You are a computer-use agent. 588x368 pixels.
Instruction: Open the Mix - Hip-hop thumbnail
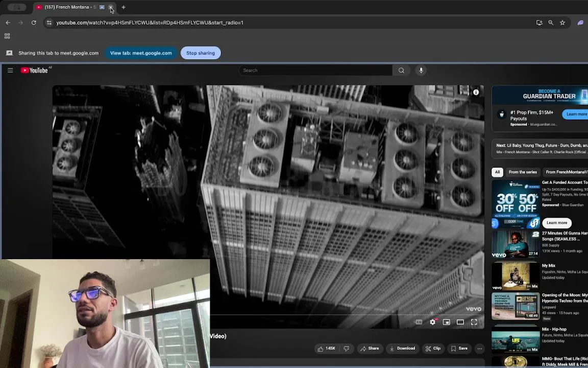(x=516, y=339)
